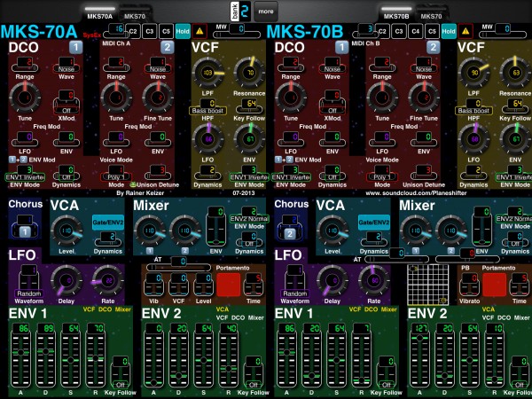This screenshot has width=532, height=399.
Task: Toggle Gate/ENV2 in MKS-70B VCA
Action: (374, 223)
